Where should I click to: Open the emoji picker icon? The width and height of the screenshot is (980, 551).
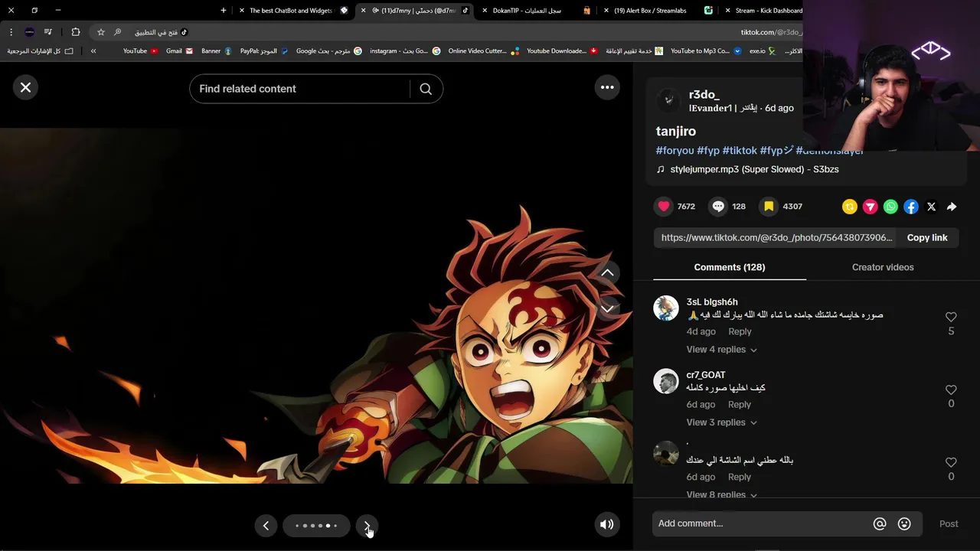(x=904, y=523)
